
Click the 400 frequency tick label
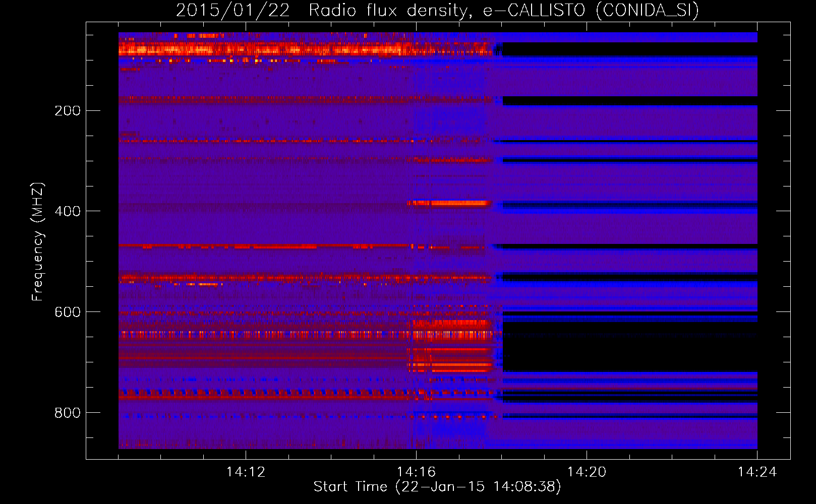pyautogui.click(x=68, y=211)
